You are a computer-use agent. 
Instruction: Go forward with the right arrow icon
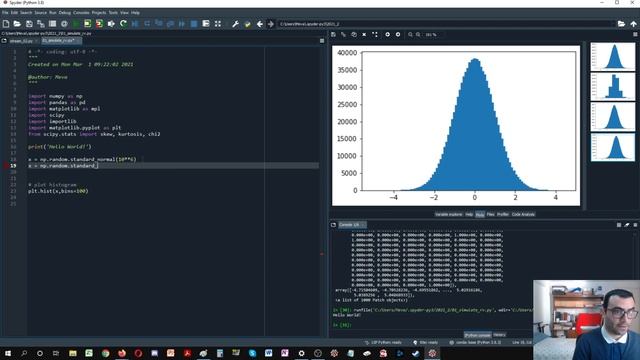click(x=271, y=24)
